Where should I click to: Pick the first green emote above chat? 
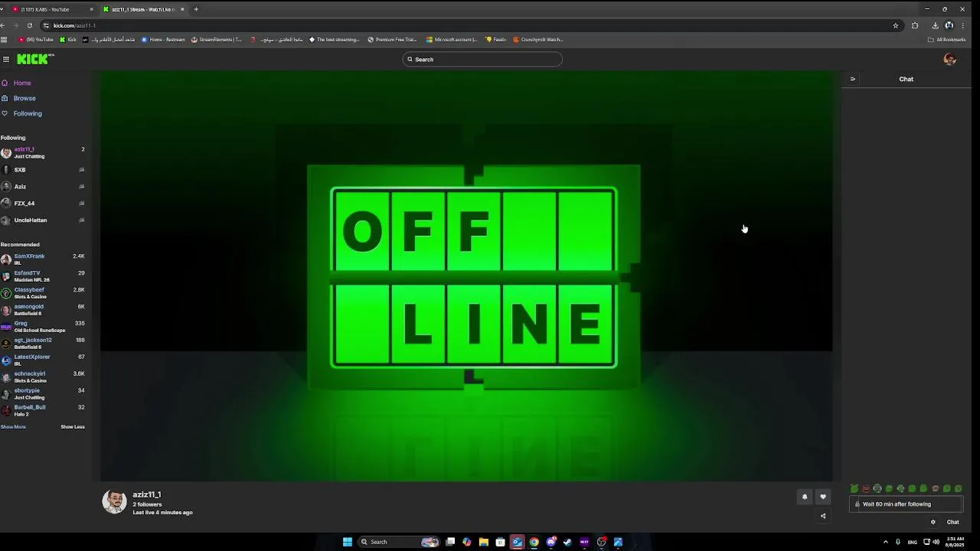click(x=854, y=488)
